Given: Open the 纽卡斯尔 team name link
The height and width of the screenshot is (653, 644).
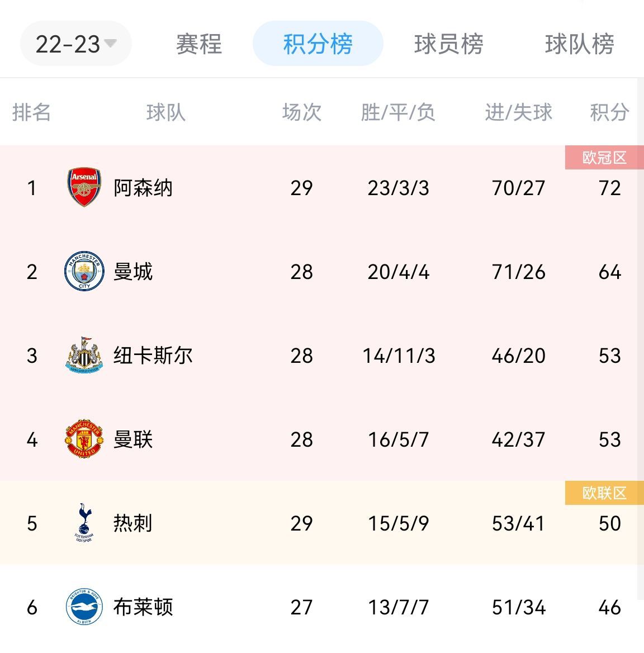Looking at the screenshot, I should pyautogui.click(x=153, y=356).
